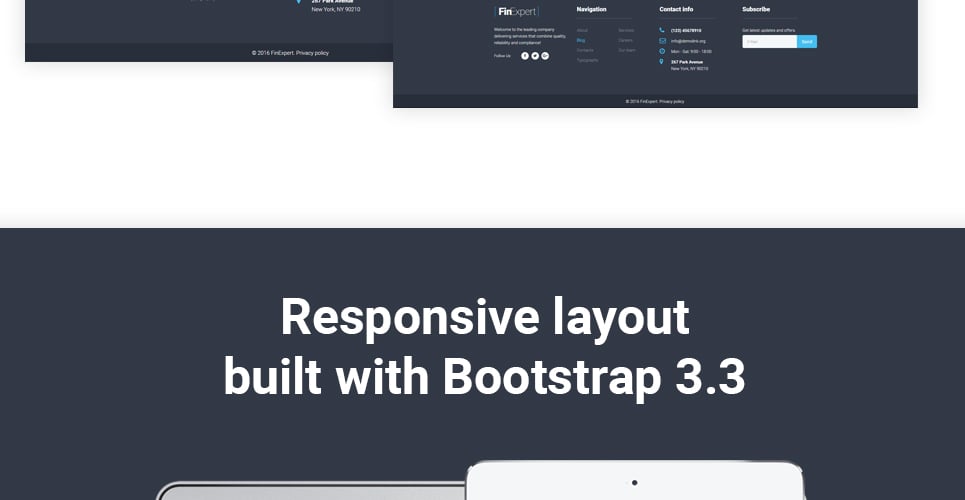Click the phone number (123) 45678910
965x500 pixels.
(686, 30)
